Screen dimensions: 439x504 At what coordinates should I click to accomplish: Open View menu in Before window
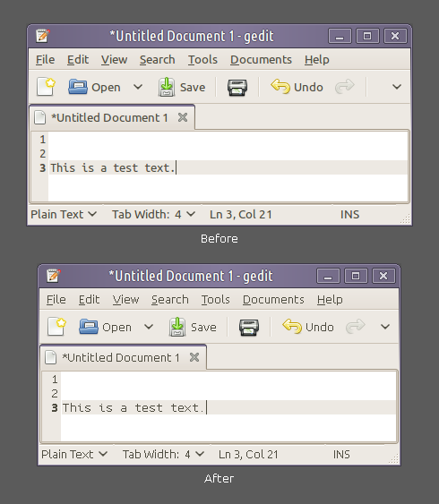114,60
